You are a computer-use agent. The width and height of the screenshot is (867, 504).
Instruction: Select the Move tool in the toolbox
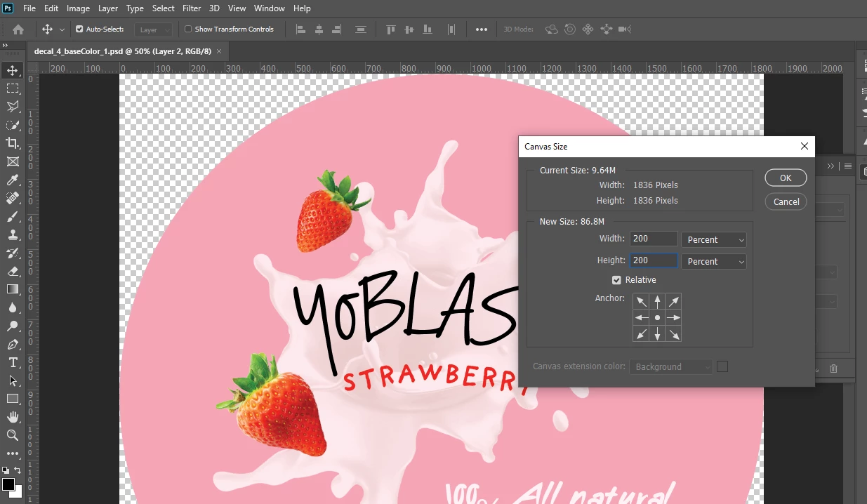[13, 70]
